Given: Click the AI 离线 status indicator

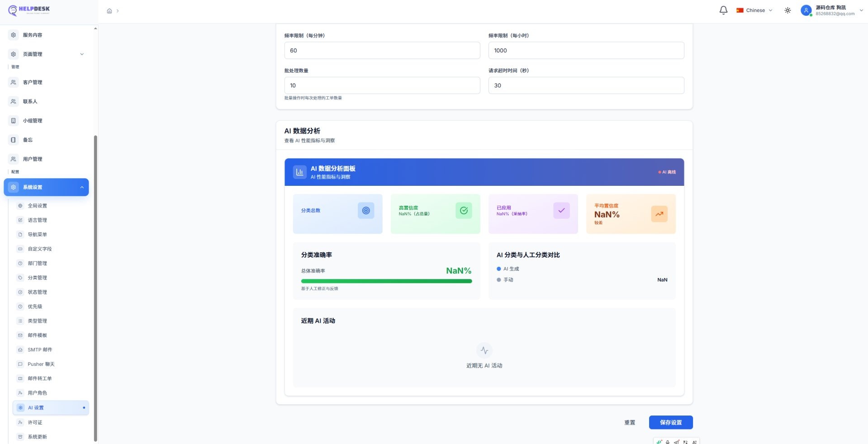Looking at the screenshot, I should [667, 172].
